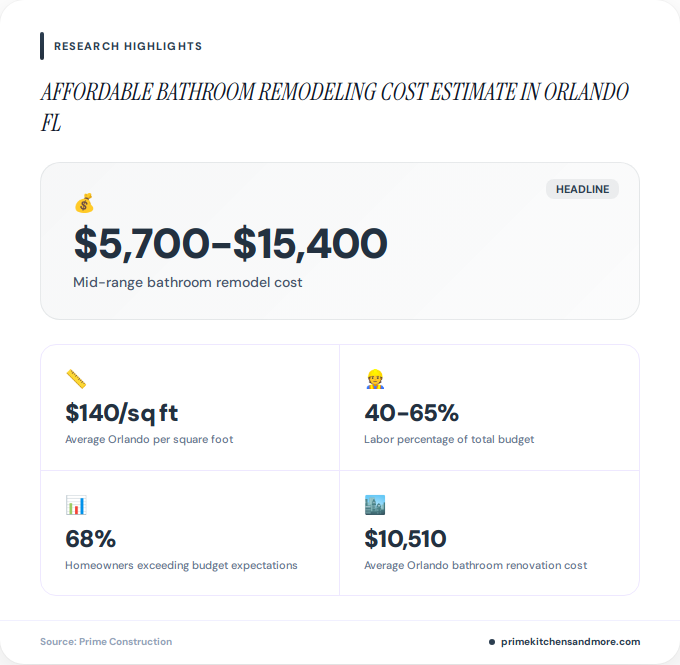
Task: Click Homeowners exceeding budget expectations caption
Action: tap(181, 565)
